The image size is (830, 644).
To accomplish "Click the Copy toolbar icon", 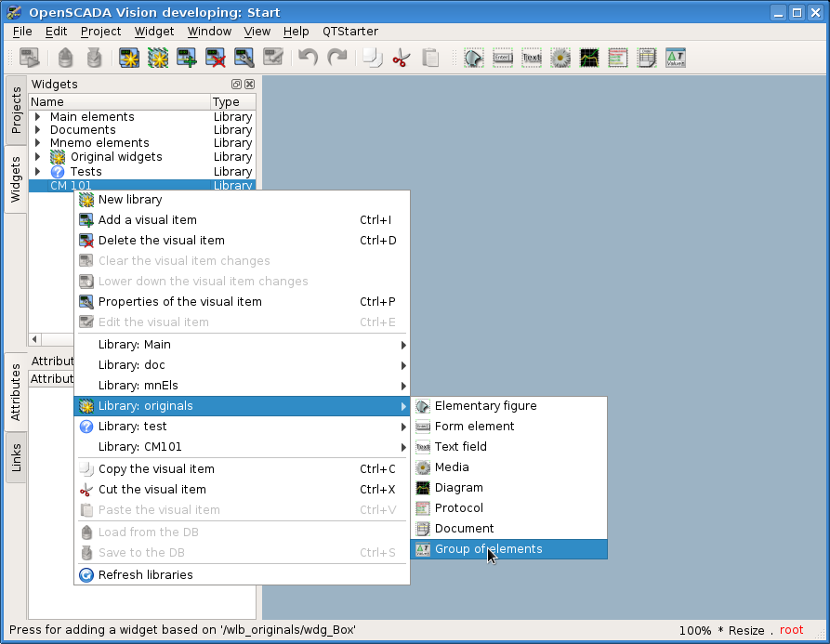I will click(372, 58).
